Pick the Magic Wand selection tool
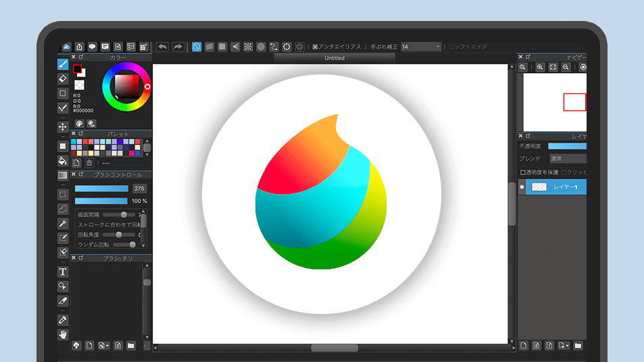 click(x=63, y=223)
